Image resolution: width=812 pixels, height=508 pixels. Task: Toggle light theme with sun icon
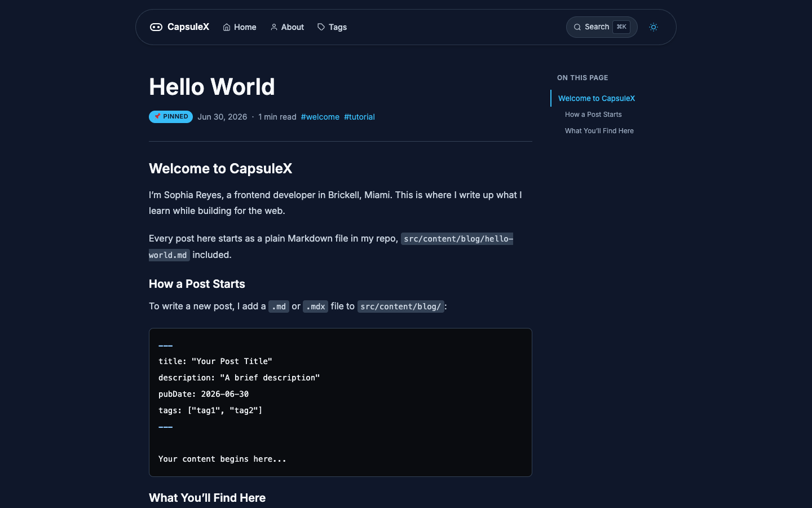[x=654, y=27]
